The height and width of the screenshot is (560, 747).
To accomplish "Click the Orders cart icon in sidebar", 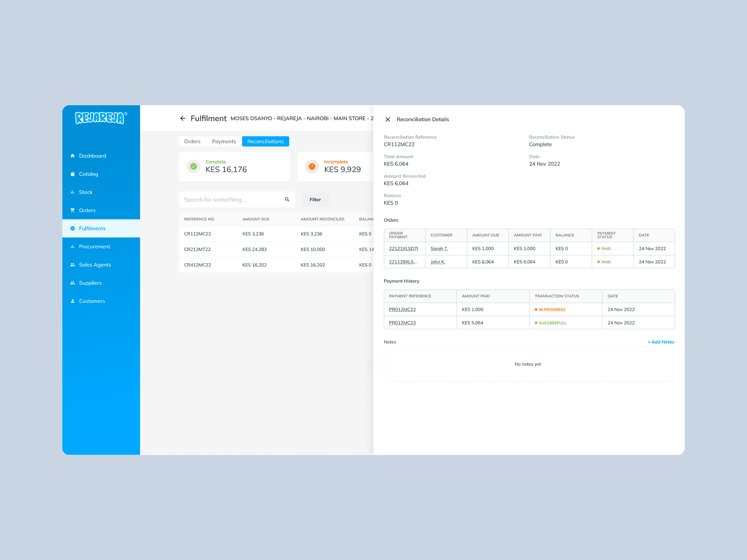I will [x=72, y=210].
